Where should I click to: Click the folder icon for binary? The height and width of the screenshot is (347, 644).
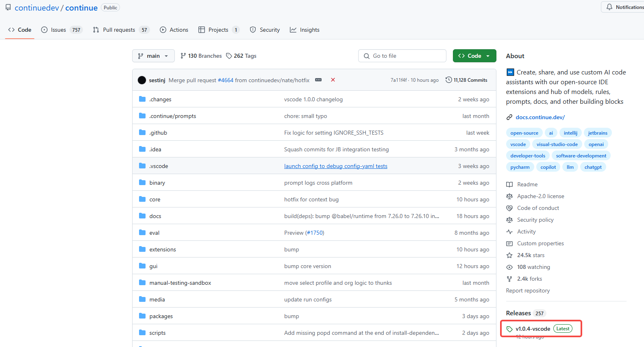(x=142, y=183)
